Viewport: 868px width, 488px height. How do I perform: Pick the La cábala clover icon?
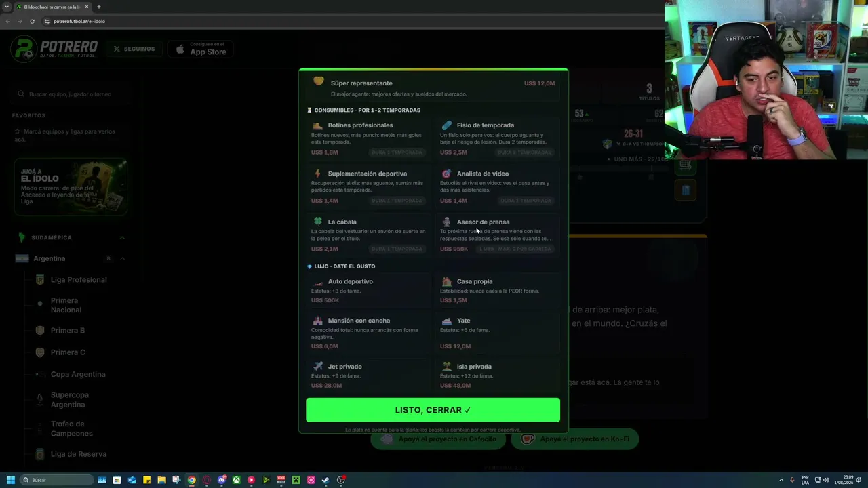(x=317, y=222)
